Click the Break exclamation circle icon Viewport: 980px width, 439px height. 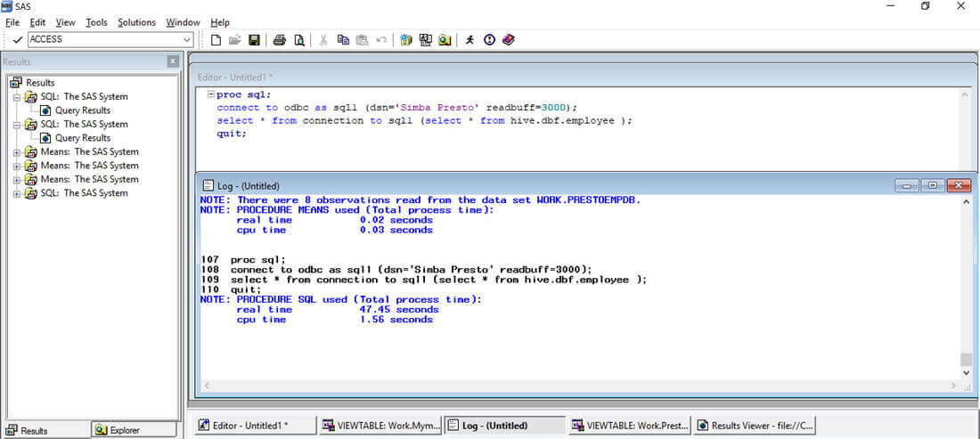[489, 40]
